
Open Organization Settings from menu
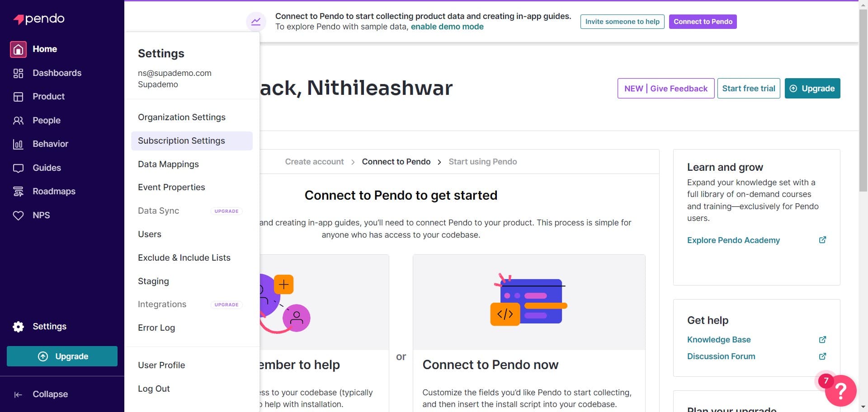coord(181,117)
